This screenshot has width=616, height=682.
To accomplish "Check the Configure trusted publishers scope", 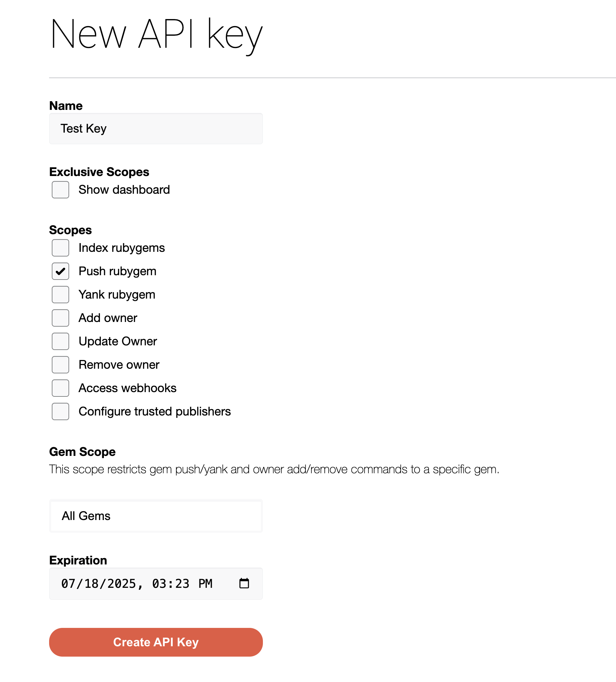I will 60,411.
